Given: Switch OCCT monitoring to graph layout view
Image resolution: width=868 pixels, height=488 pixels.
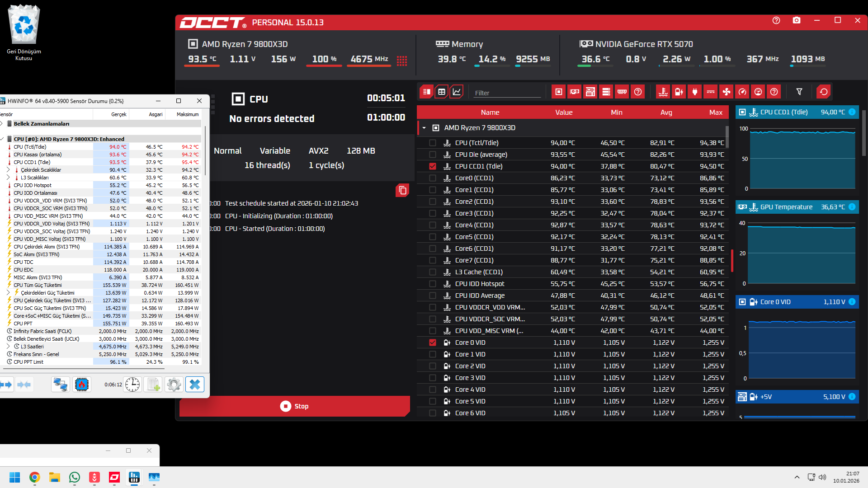Looking at the screenshot, I should 457,92.
